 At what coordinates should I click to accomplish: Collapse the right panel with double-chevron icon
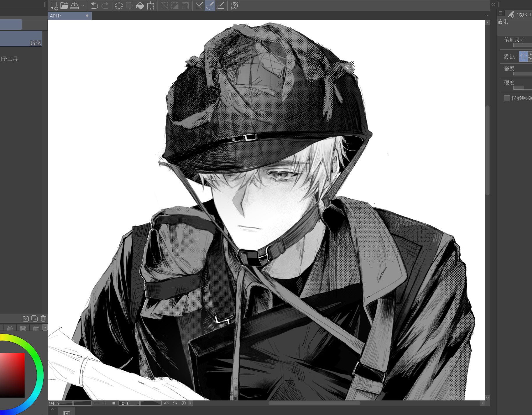493,4
